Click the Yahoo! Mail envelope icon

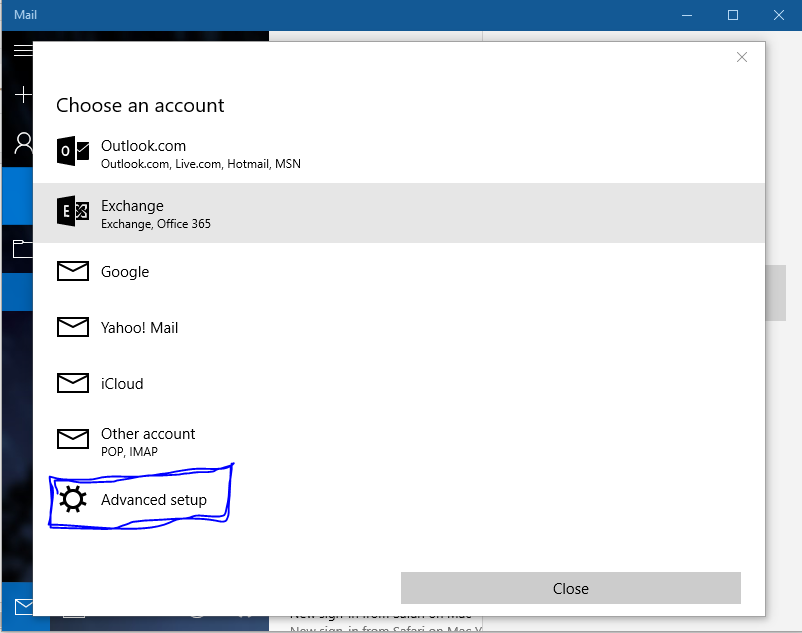(72, 327)
